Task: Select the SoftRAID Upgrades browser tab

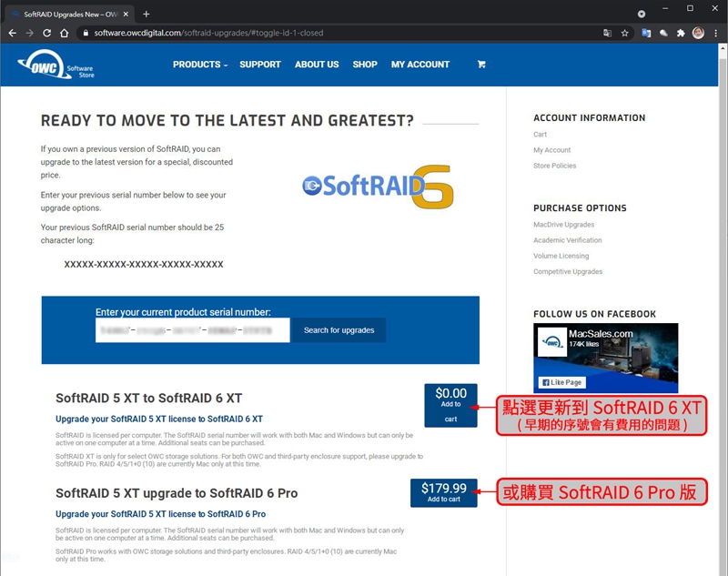Action: (x=70, y=15)
